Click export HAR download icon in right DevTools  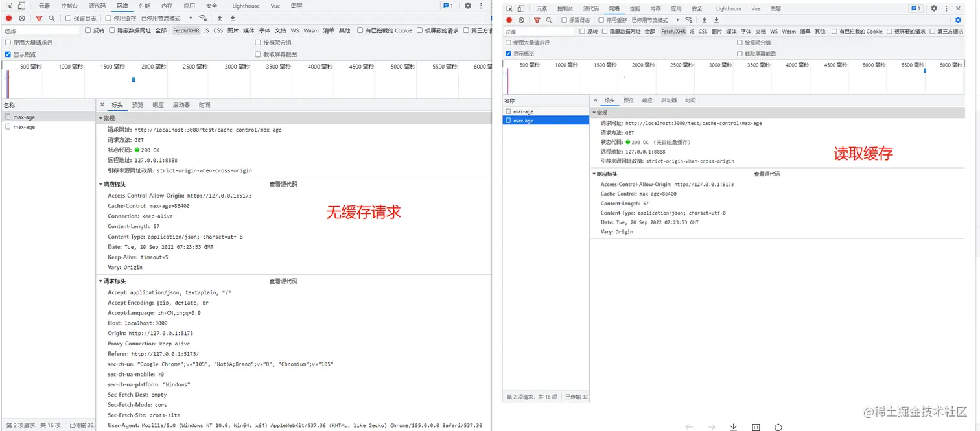pyautogui.click(x=716, y=20)
